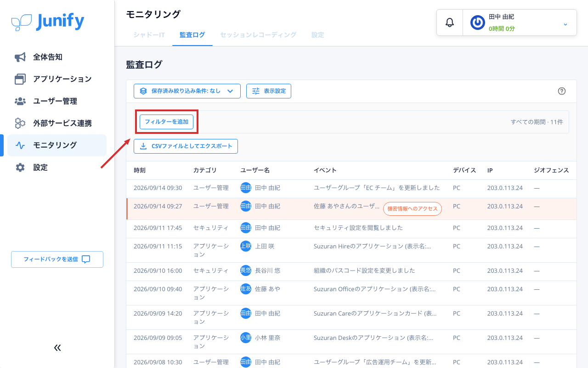Click the ユーザー管理 people icon
This screenshot has width=588, height=368.
click(20, 101)
